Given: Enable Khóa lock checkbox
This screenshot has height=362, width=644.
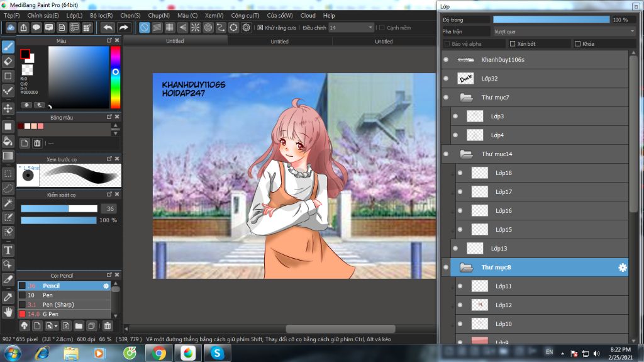Looking at the screenshot, I should coord(577,43).
